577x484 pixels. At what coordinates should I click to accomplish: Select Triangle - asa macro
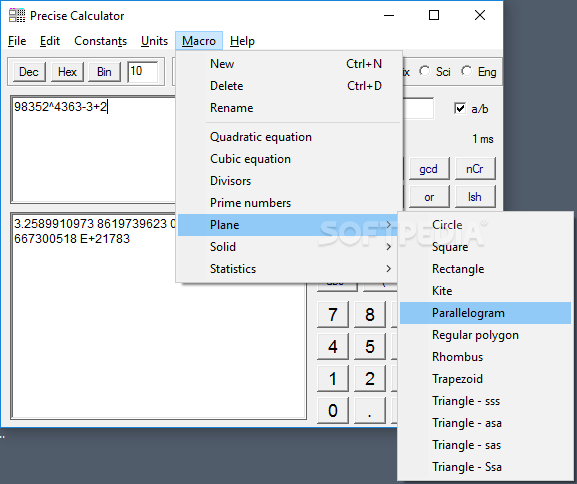[x=485, y=423]
